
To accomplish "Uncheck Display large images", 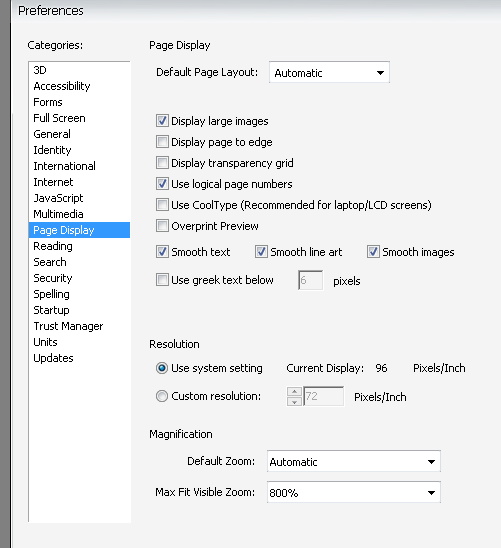I will click(162, 121).
